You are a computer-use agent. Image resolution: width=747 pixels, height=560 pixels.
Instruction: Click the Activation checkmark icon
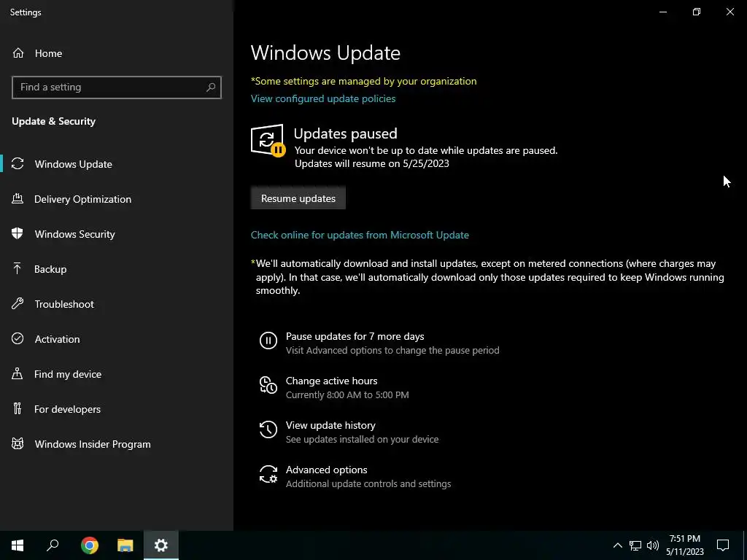18,338
